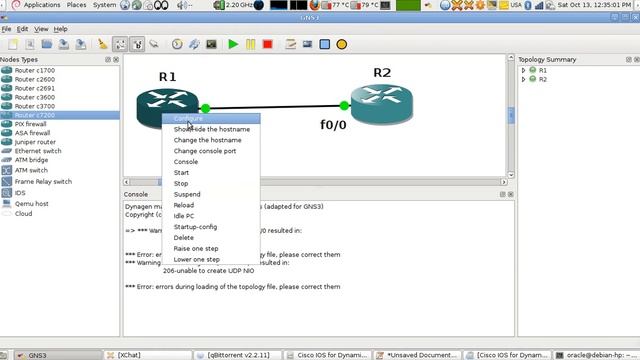
Task: Click the R2 router on the canvas
Action: pyautogui.click(x=382, y=104)
